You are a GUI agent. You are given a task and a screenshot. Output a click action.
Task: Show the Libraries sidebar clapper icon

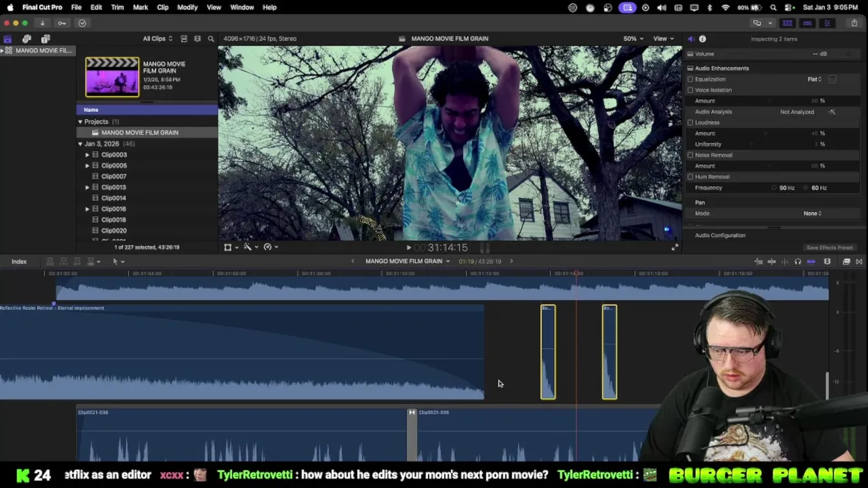7,39
